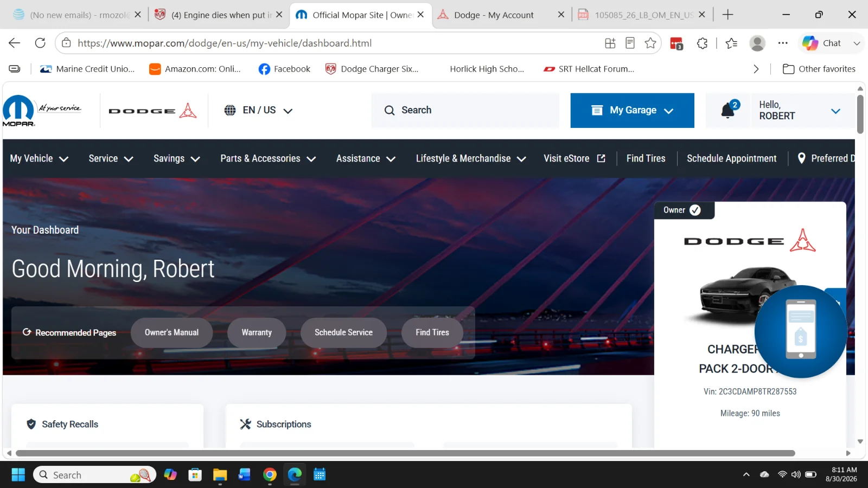Click the site Search input field
Screen dimensions: 868x488
click(x=465, y=110)
